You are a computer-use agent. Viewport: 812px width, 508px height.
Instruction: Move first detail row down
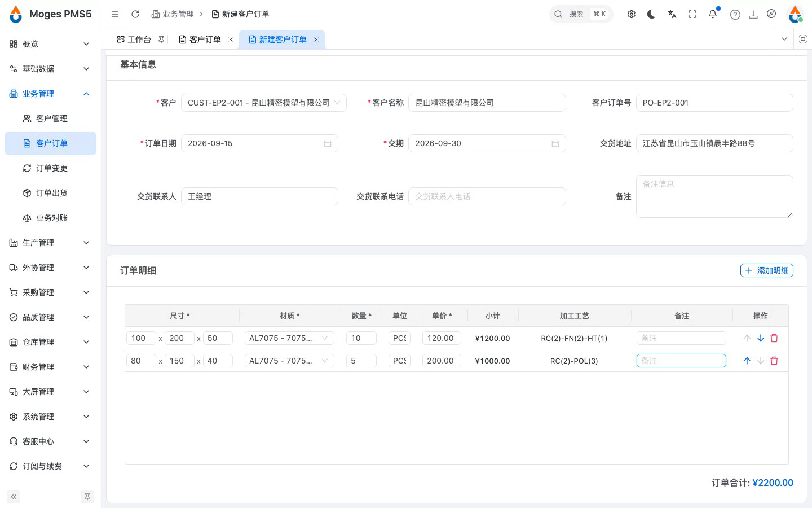(x=761, y=338)
